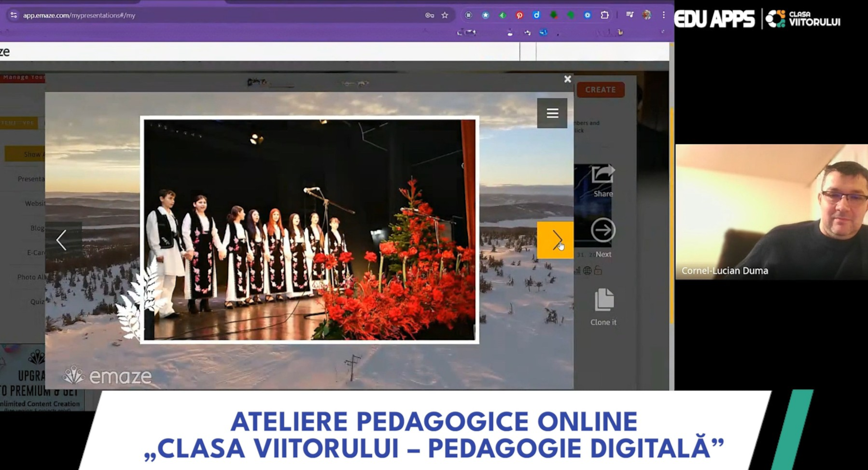Select the Blog item in the left sidebar
The width and height of the screenshot is (868, 470).
[37, 228]
